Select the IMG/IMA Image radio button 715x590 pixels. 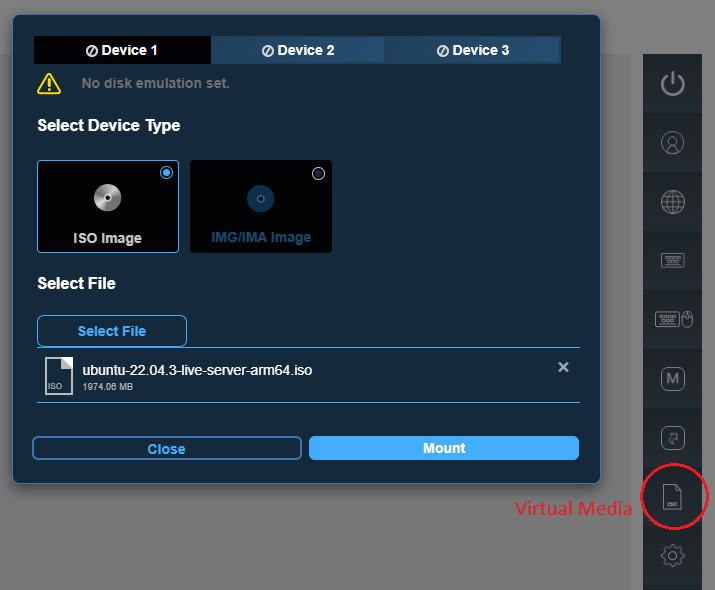click(318, 173)
